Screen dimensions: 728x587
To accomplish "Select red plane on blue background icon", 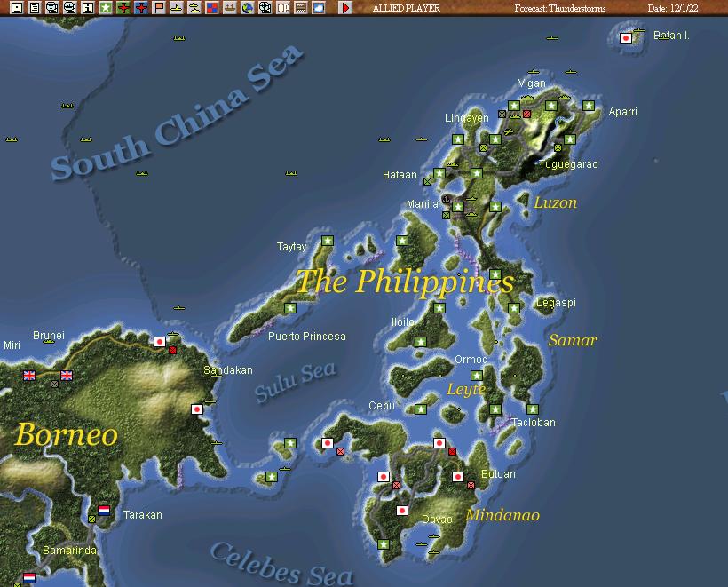I will [141, 7].
